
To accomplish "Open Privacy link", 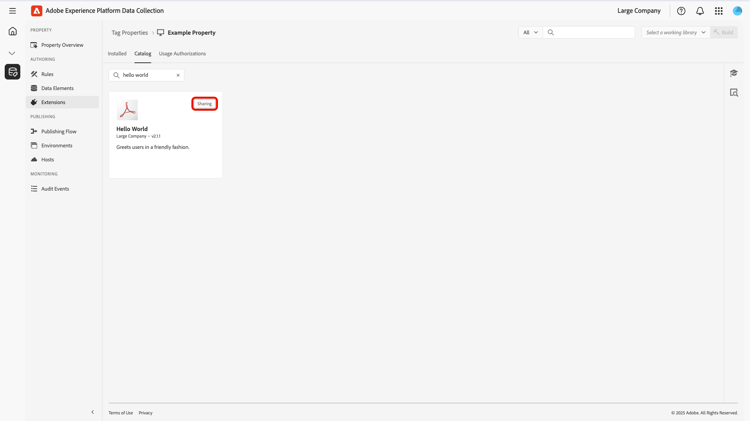I will click(145, 412).
